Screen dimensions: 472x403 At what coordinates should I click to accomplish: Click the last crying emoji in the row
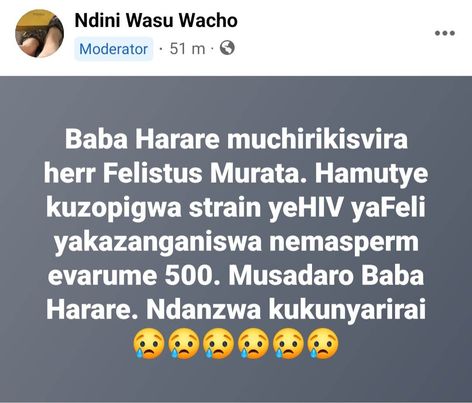[323, 343]
